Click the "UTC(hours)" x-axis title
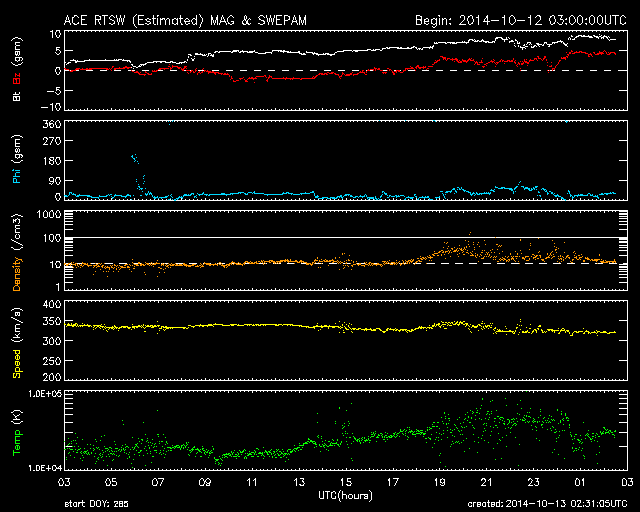Viewport: 640px width, 512px height. point(345,496)
